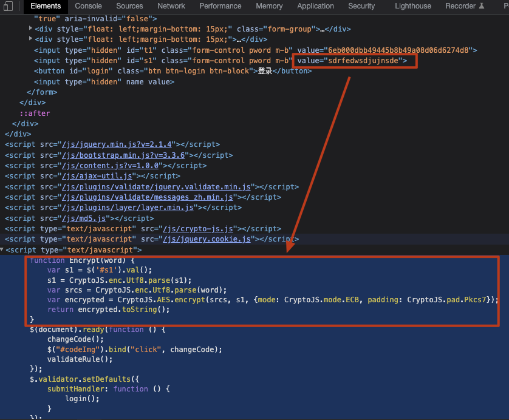Open the Security tab

361,6
